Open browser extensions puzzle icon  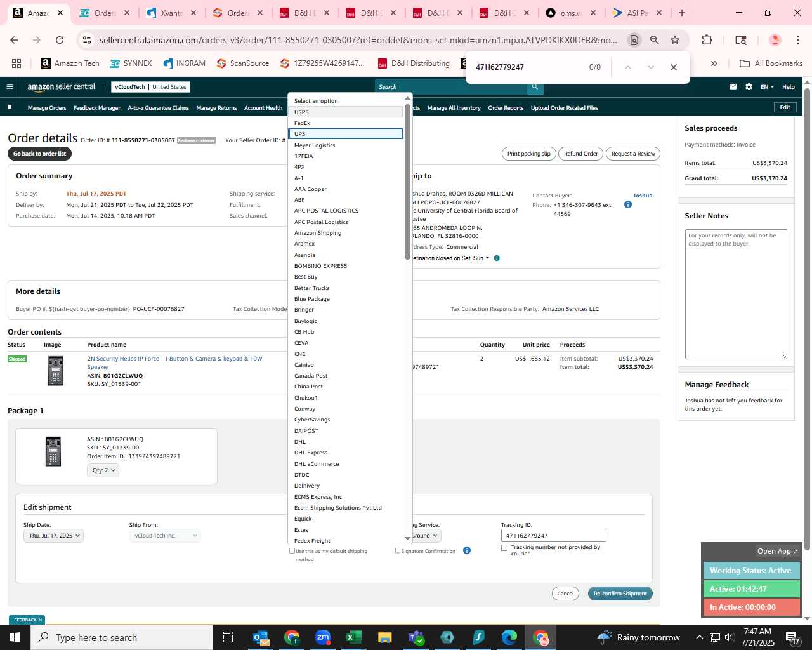pos(707,40)
